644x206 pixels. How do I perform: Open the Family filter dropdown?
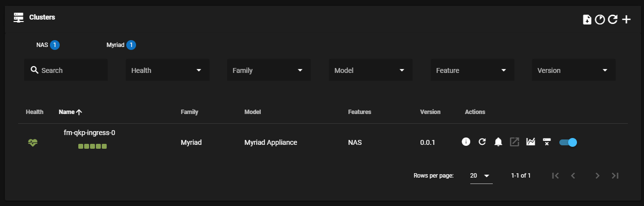pos(269,70)
